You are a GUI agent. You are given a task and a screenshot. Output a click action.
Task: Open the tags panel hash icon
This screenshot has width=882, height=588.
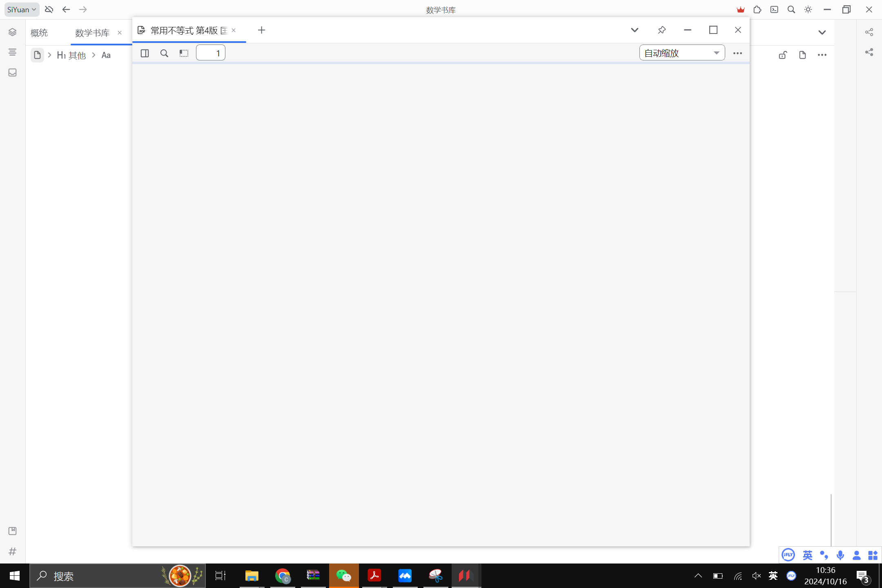pos(12,551)
